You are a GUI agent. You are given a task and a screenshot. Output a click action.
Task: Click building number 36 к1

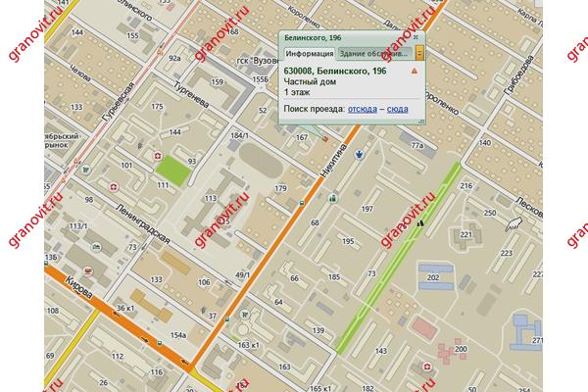[125, 308]
